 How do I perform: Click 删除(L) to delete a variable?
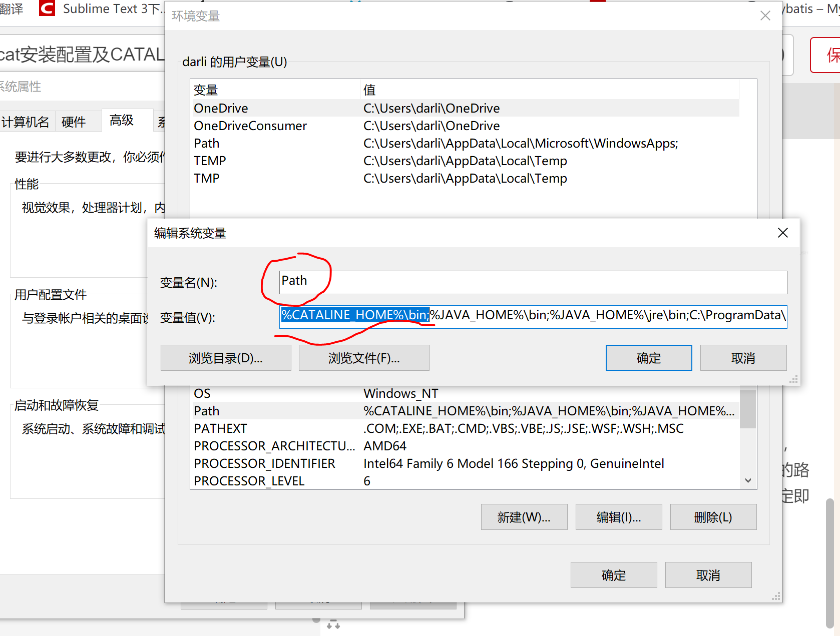(713, 516)
